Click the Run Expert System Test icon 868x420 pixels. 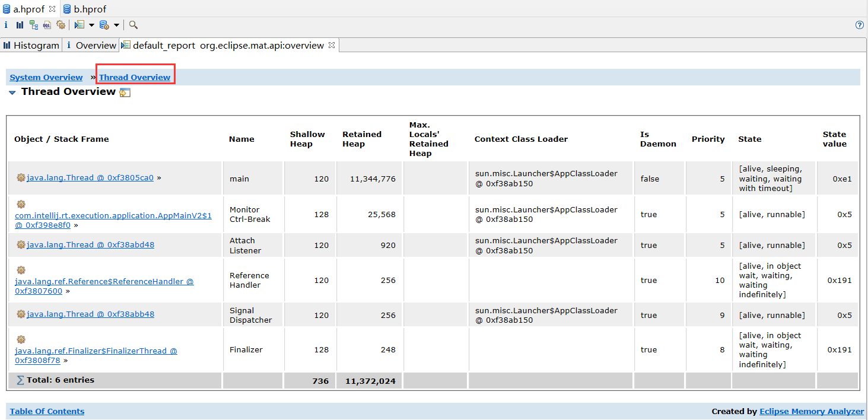click(79, 25)
